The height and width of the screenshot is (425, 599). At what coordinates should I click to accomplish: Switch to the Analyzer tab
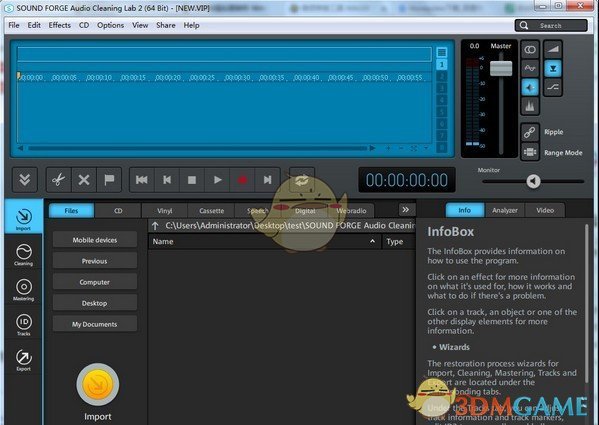point(505,210)
